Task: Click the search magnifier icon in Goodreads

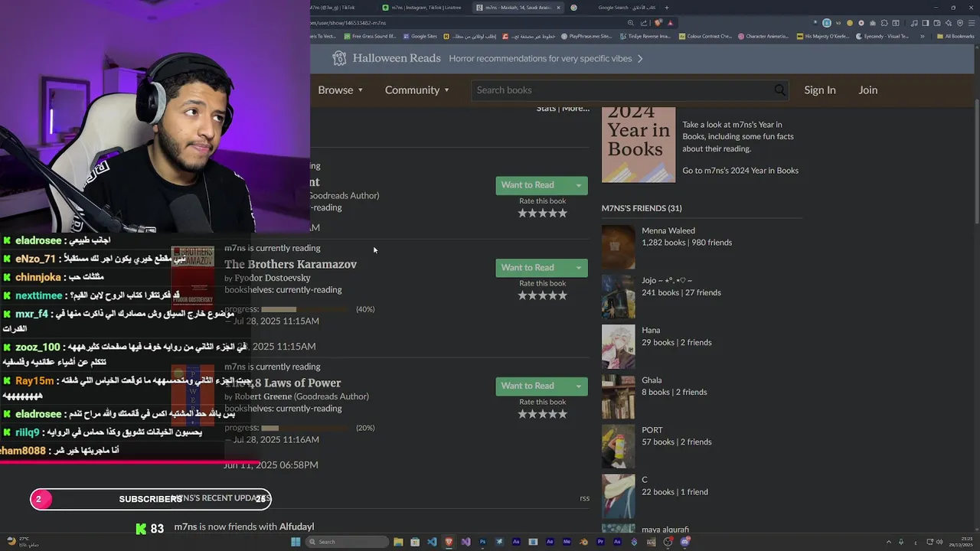Action: (x=779, y=90)
